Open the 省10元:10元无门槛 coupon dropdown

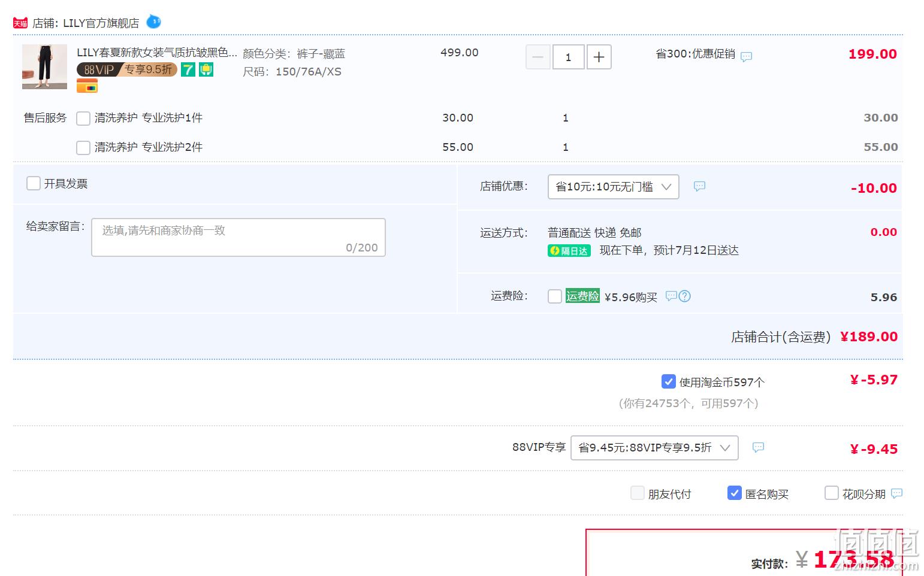pos(614,187)
